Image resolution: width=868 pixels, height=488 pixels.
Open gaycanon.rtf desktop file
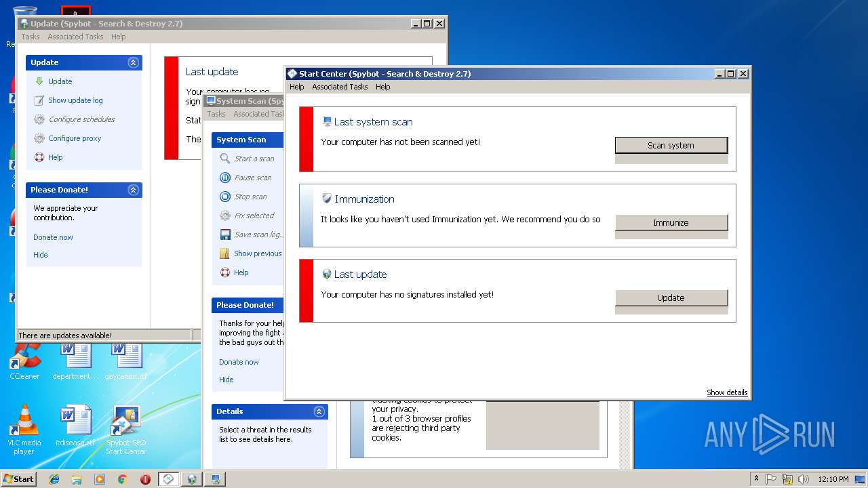click(x=126, y=362)
